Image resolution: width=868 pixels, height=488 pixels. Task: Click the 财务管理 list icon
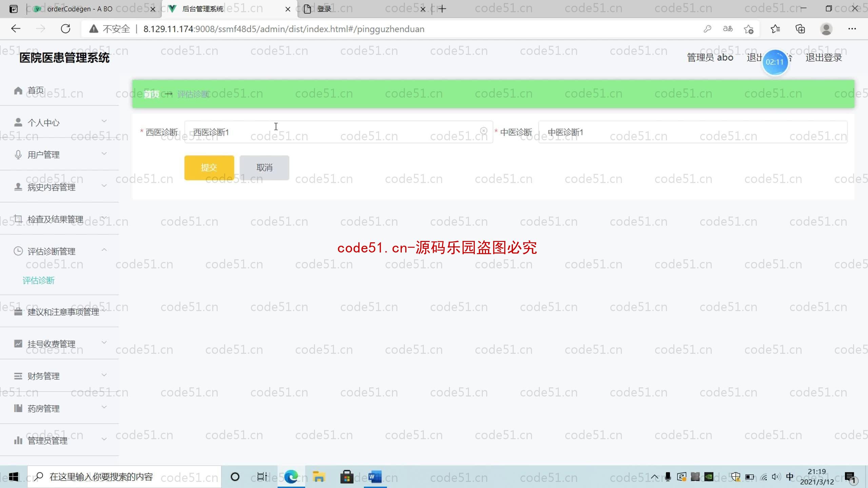click(x=18, y=376)
